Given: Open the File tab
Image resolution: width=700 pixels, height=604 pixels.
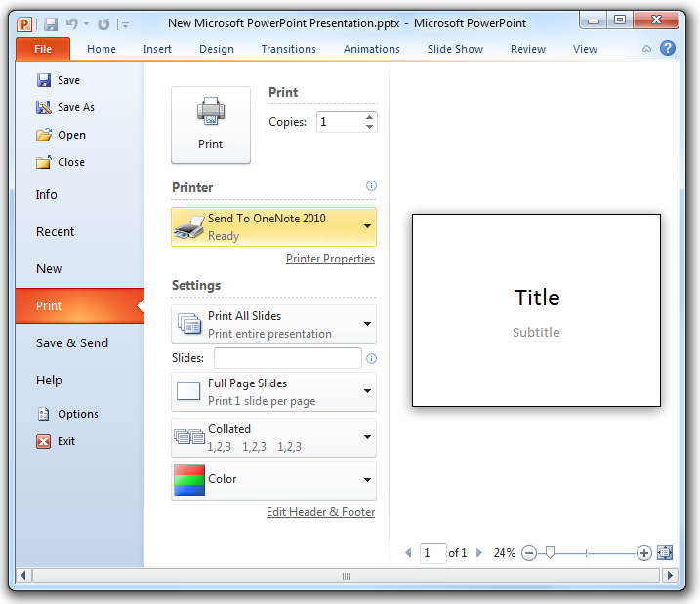Looking at the screenshot, I should 43,49.
